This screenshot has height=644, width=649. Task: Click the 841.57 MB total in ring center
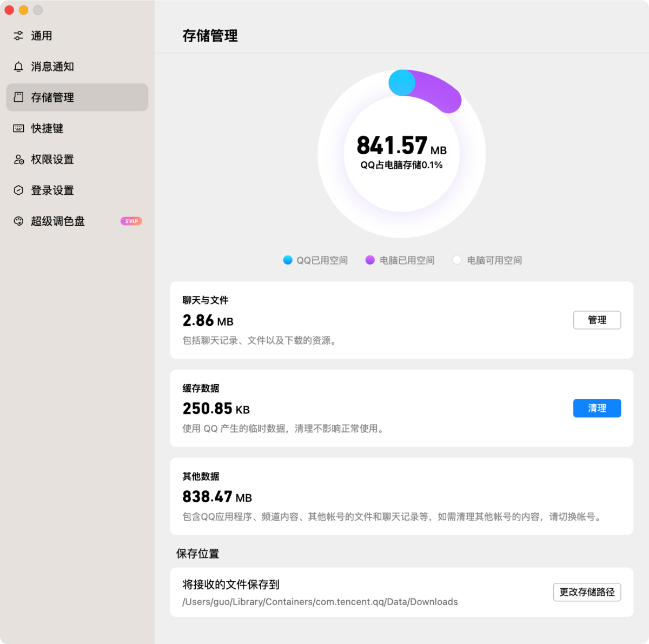(401, 146)
